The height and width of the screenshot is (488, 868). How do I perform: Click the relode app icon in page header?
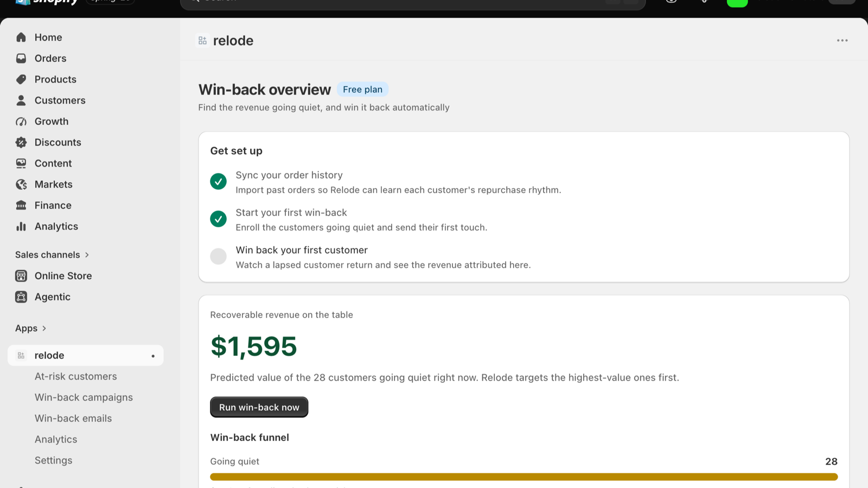point(202,41)
